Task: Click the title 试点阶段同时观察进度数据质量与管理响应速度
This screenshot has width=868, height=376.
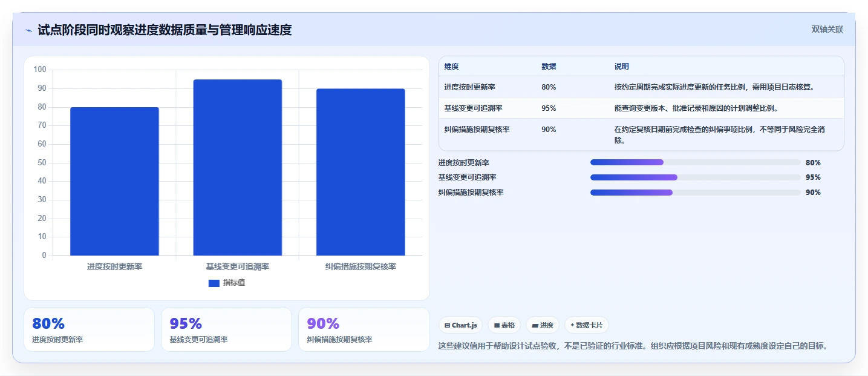Action: click(x=165, y=30)
